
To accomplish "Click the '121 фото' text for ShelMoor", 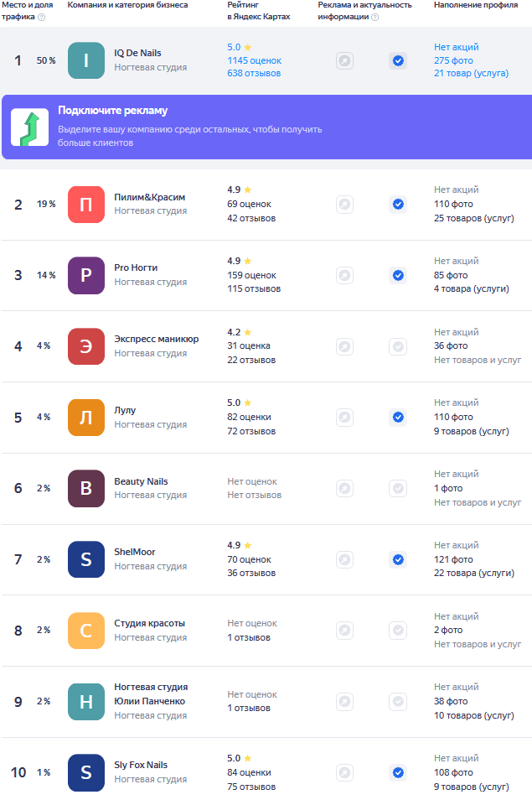I will [x=453, y=559].
